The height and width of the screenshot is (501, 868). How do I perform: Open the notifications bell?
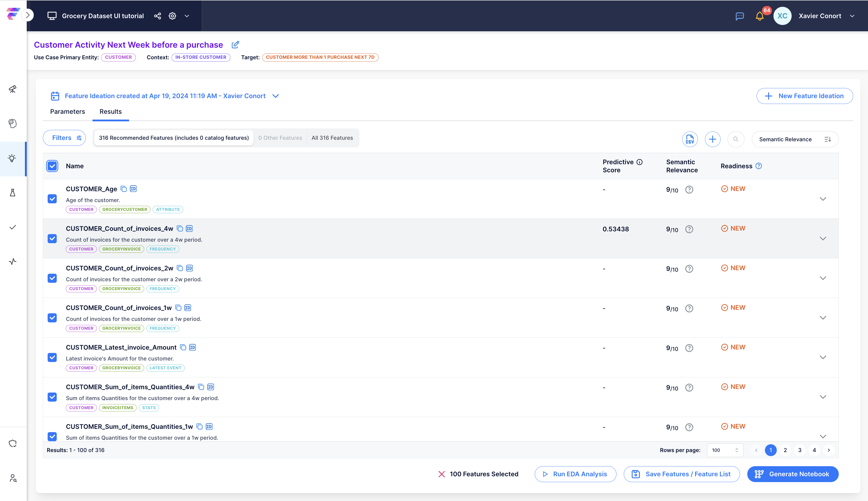(x=759, y=16)
